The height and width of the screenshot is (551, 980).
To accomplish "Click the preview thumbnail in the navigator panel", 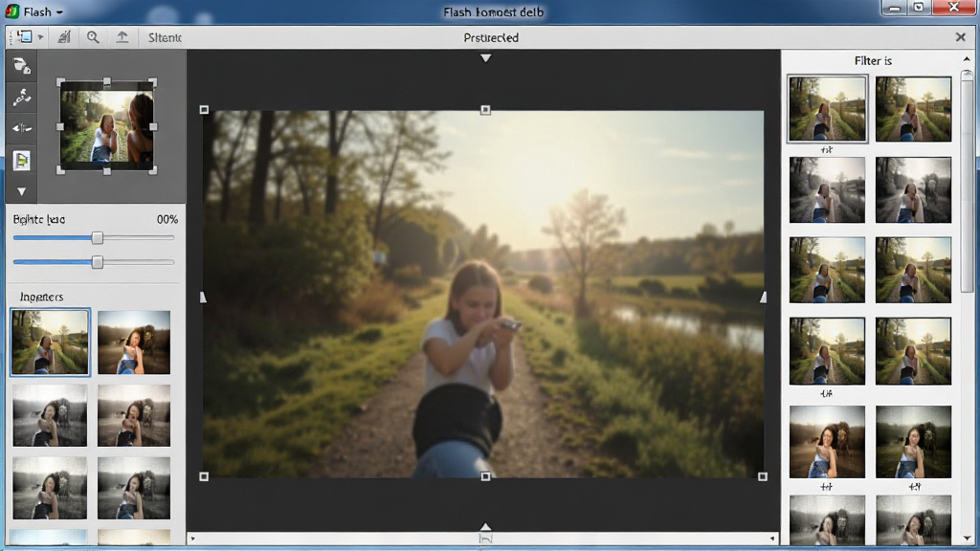I will click(107, 125).
